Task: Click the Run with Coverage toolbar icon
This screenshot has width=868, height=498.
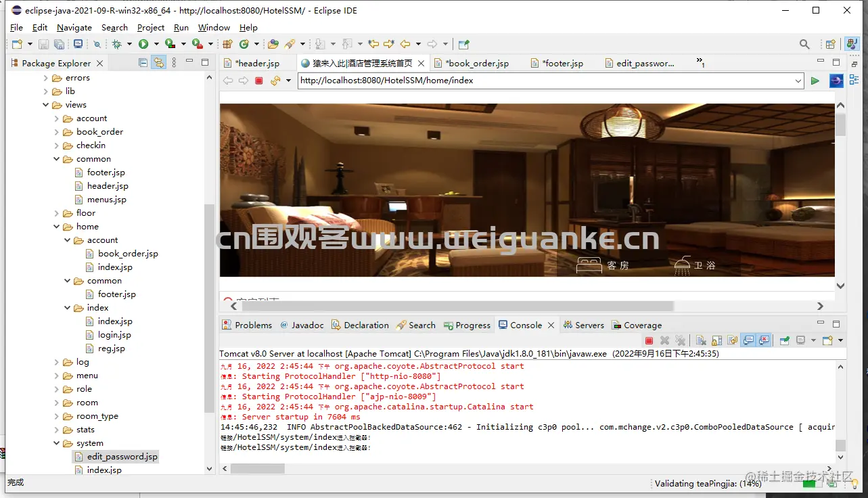Action: tap(170, 44)
